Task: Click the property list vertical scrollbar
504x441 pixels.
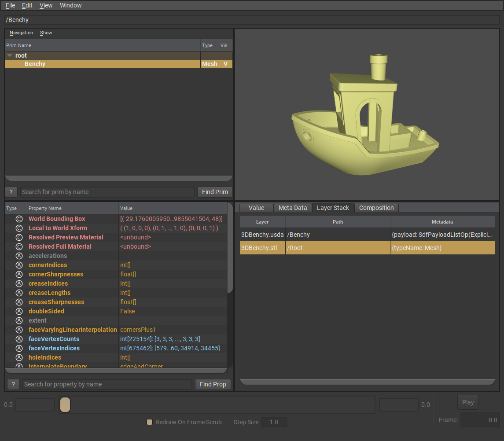Action: tap(230, 248)
